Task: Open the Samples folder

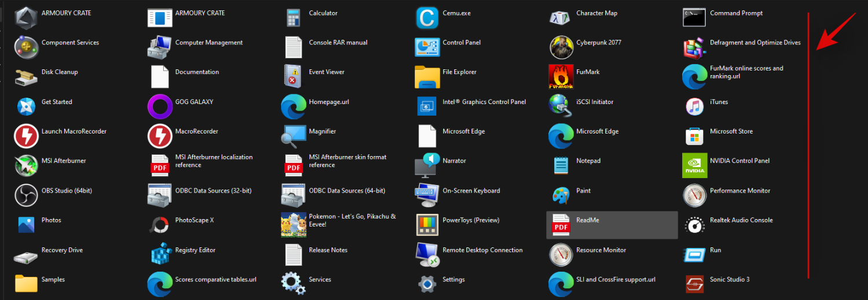Action: pos(26,284)
